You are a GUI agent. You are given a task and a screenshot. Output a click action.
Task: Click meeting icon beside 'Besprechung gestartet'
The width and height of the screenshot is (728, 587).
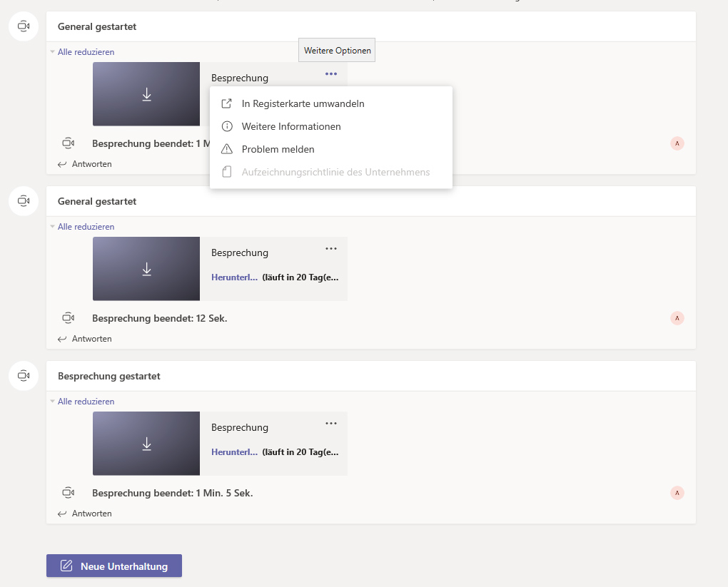[24, 375]
